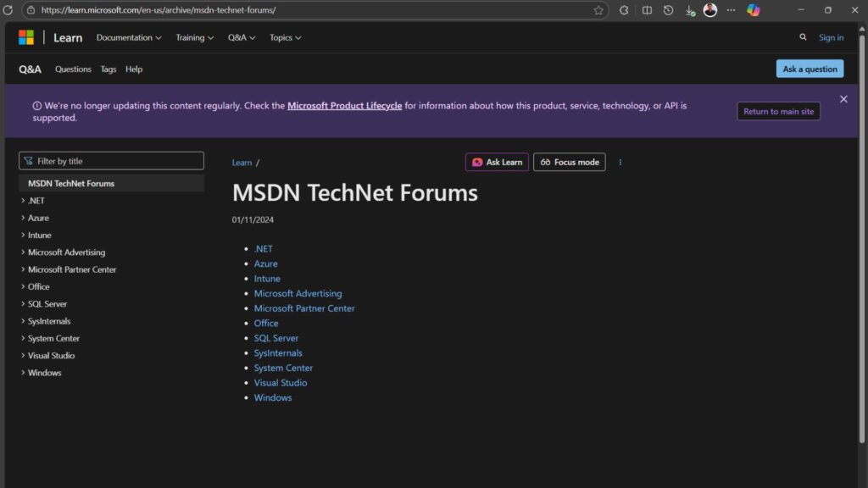Image resolution: width=868 pixels, height=488 pixels.
Task: Click the Ask a question button
Action: pyautogui.click(x=810, y=69)
